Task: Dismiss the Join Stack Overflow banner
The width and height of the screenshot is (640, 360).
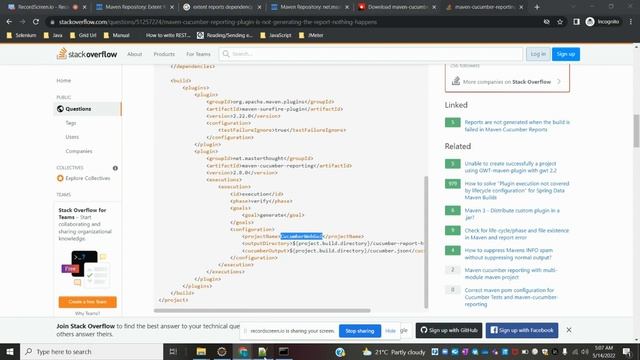Action: coord(569,330)
